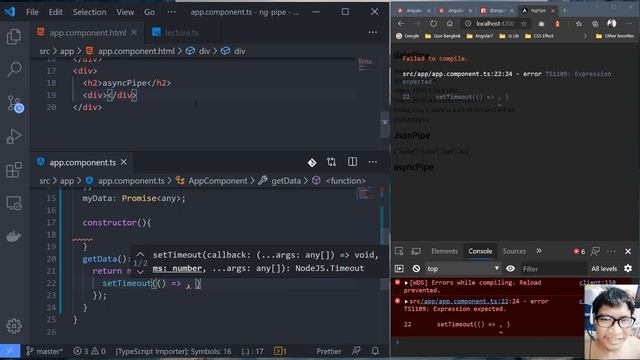Bookmark this page with star icon
Image resolution: width=640 pixels, height=360 pixels.
[x=524, y=24]
